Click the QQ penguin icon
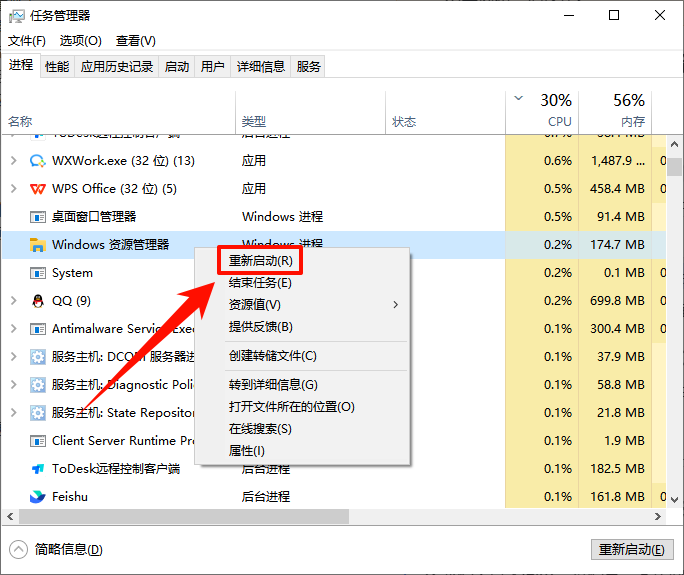This screenshot has width=684, height=575. point(38,301)
